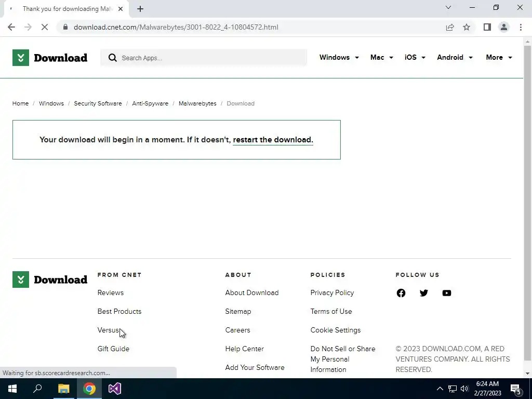Expand the iOS menu
Screen dimensions: 532x399
pyautogui.click(x=415, y=57)
